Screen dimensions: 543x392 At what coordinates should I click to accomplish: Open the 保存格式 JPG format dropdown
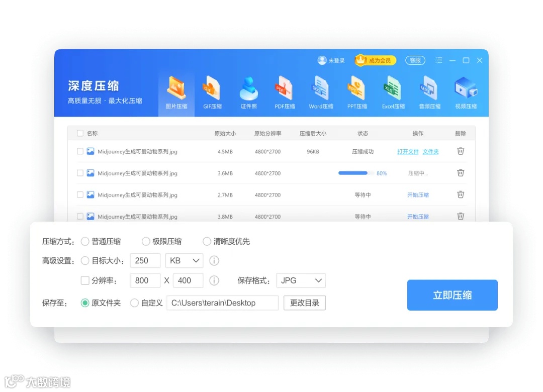point(301,280)
